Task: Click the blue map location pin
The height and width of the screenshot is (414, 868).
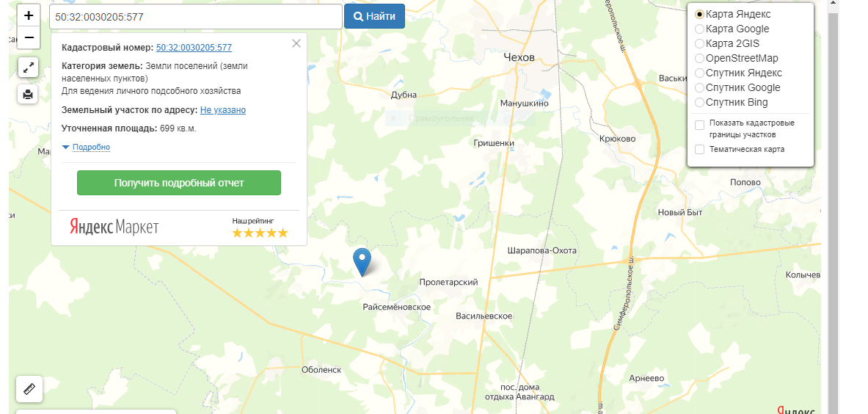Action: pyautogui.click(x=362, y=262)
